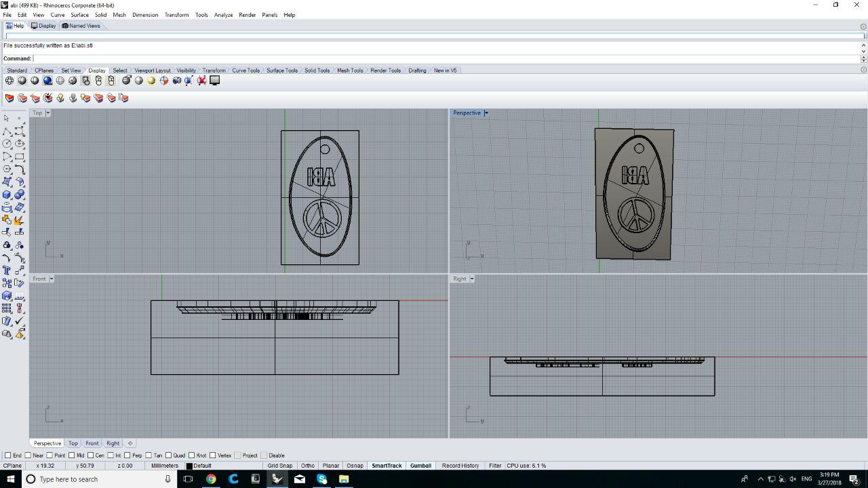Image resolution: width=868 pixels, height=488 pixels.
Task: Tick the Vertex osnap checkbox
Action: (212, 455)
